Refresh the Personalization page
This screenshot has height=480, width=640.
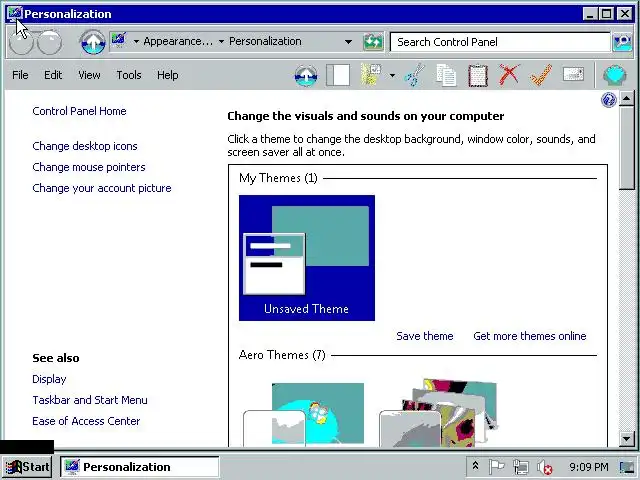pyautogui.click(x=373, y=42)
